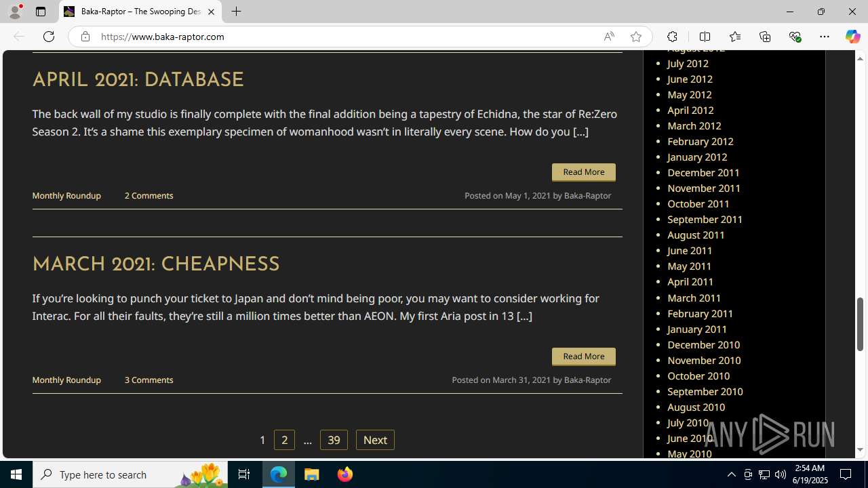Open Settings and more menu
Screen dimensions: 868x488
click(x=825, y=37)
